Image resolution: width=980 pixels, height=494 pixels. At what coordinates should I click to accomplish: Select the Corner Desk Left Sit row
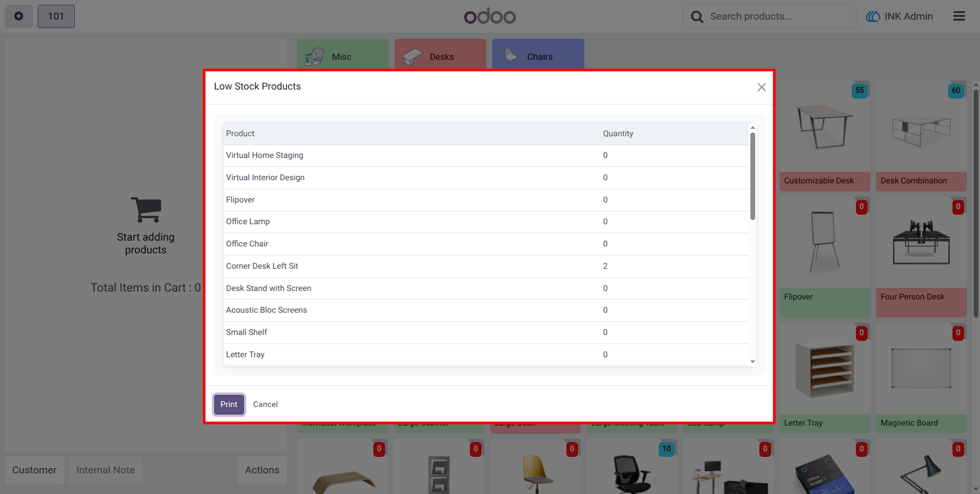pos(486,266)
